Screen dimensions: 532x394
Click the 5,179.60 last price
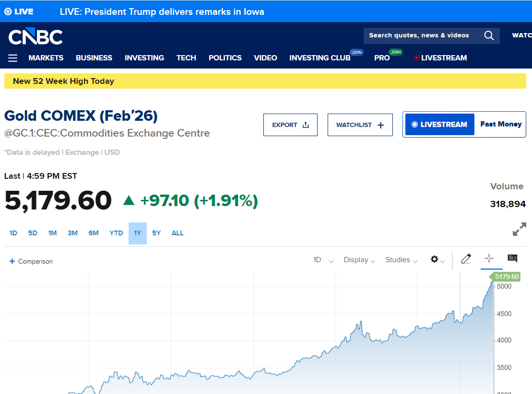click(x=58, y=200)
